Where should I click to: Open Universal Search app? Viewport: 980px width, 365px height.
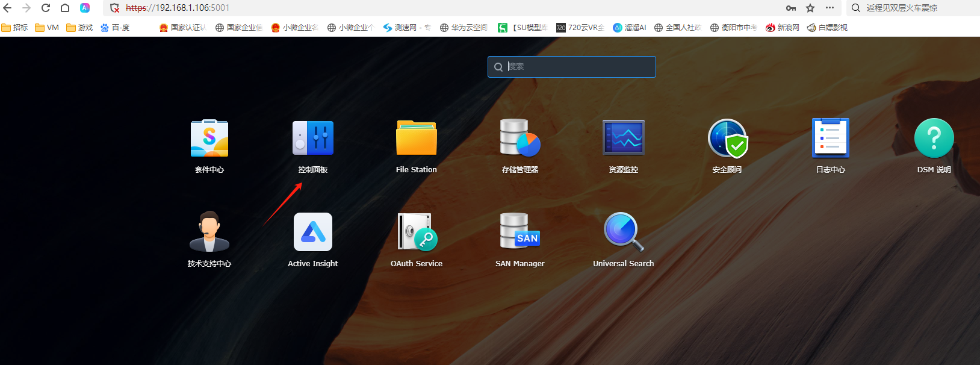point(624,232)
